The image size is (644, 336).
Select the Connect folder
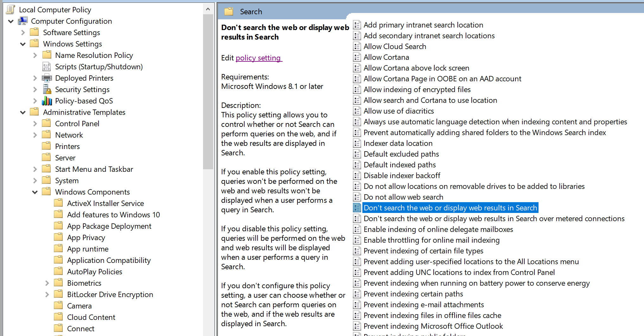tap(80, 329)
